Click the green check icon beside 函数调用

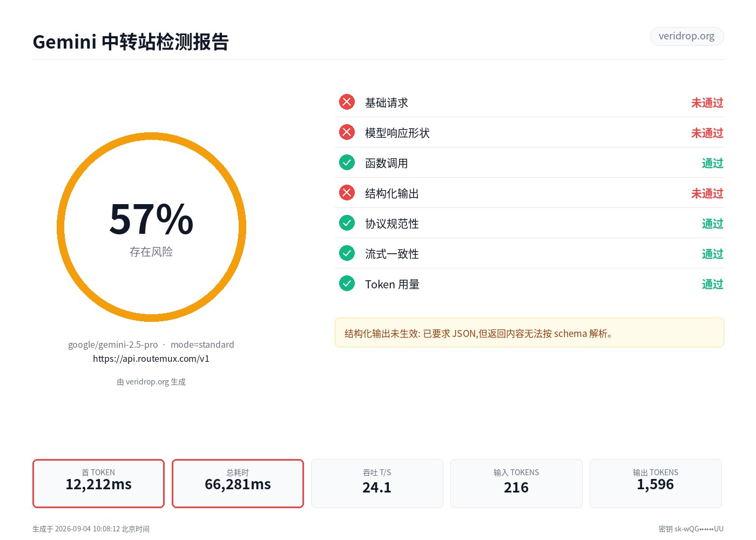347,163
